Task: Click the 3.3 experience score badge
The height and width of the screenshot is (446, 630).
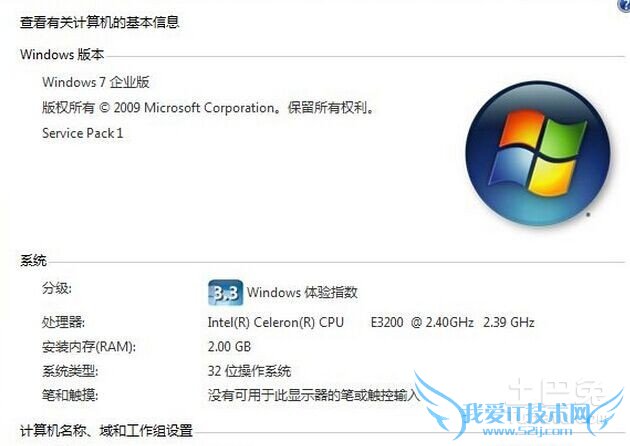Action: pyautogui.click(x=225, y=293)
